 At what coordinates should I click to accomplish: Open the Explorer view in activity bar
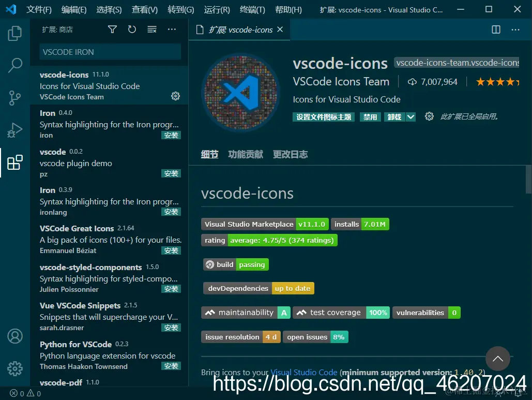click(15, 33)
